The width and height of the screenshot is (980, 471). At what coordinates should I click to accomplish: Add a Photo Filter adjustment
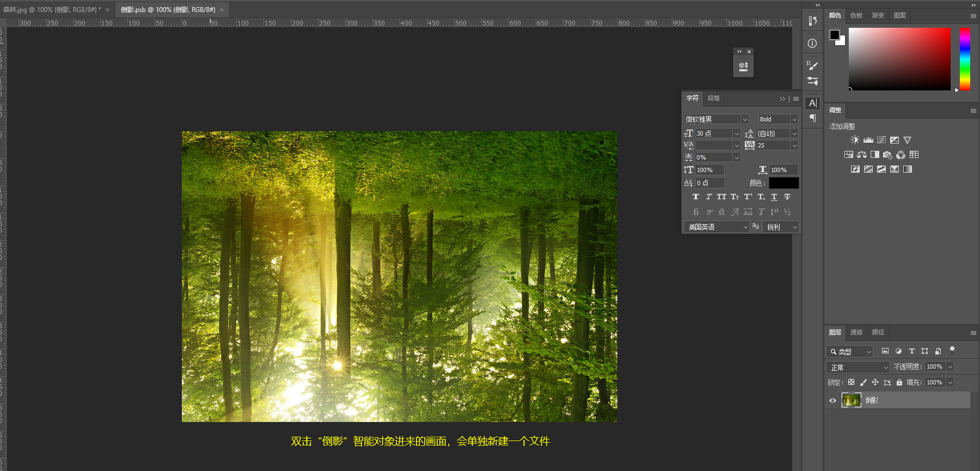click(x=887, y=155)
